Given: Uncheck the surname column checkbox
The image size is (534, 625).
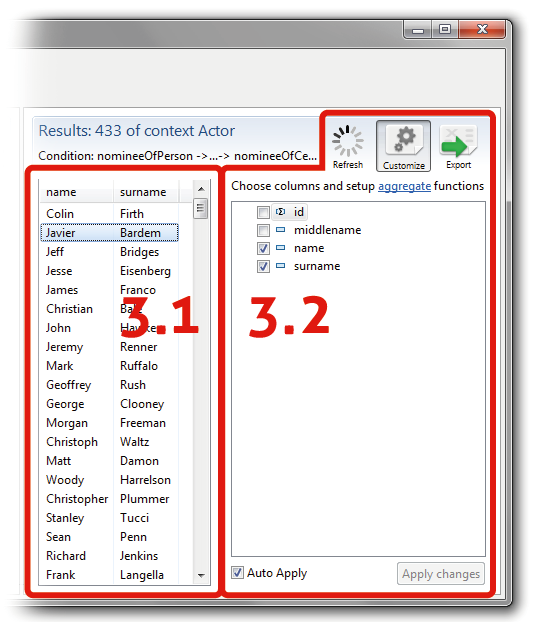Looking at the screenshot, I should click(x=263, y=266).
